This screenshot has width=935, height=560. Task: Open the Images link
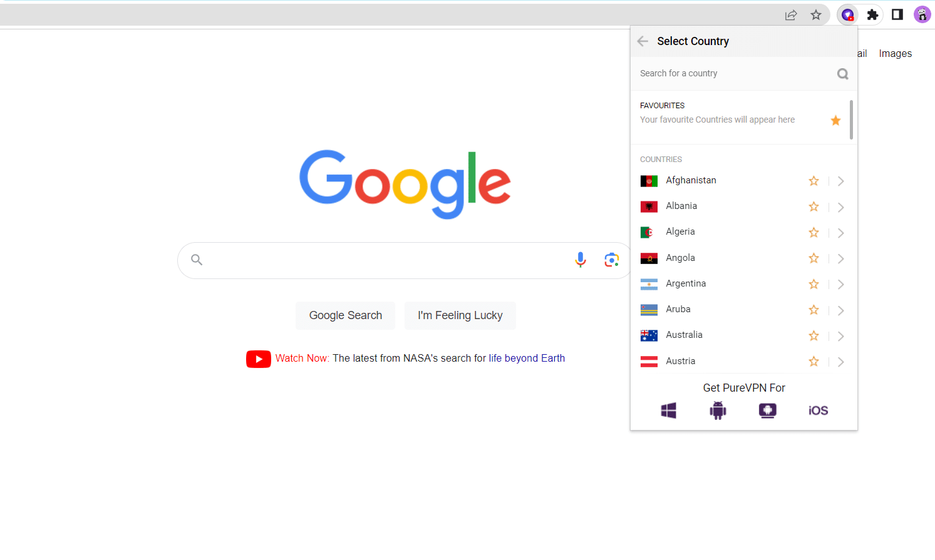pyautogui.click(x=895, y=54)
